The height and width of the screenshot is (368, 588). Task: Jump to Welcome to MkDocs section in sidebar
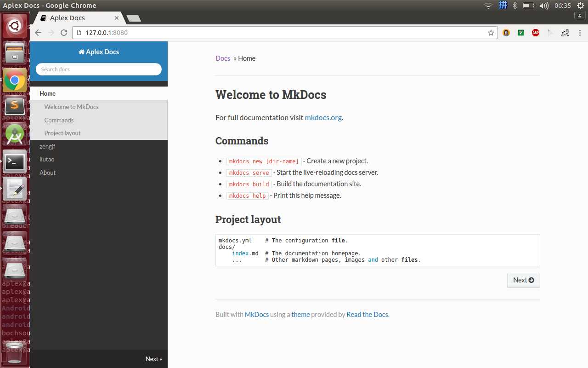(x=71, y=107)
